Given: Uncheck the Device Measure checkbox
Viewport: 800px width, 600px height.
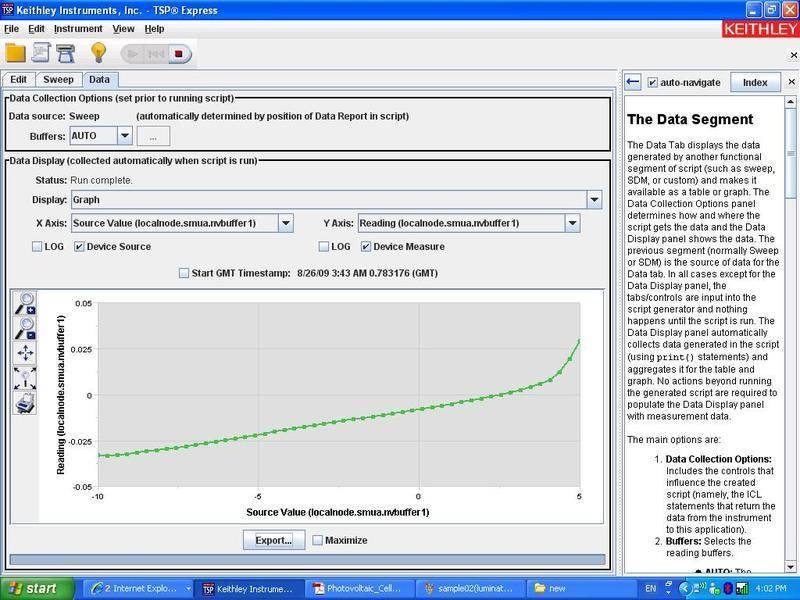Looking at the screenshot, I should pos(366,246).
